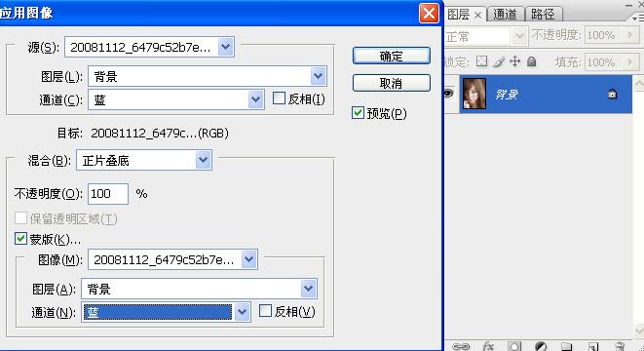Click the 取消 button
Screen dimensions: 644x351
tap(392, 84)
